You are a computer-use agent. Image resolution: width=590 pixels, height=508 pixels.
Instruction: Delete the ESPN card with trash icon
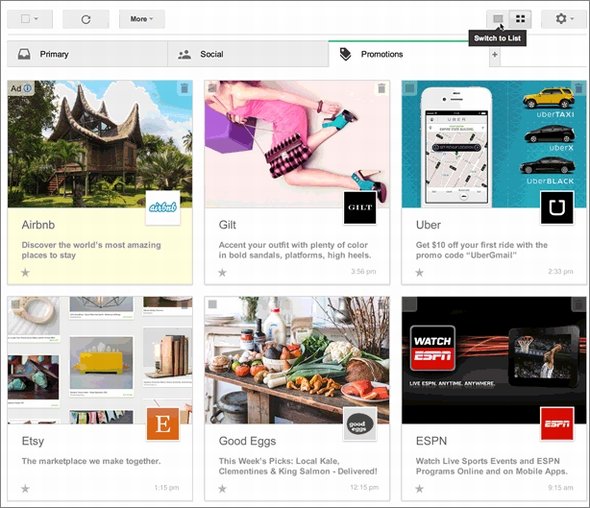[579, 304]
